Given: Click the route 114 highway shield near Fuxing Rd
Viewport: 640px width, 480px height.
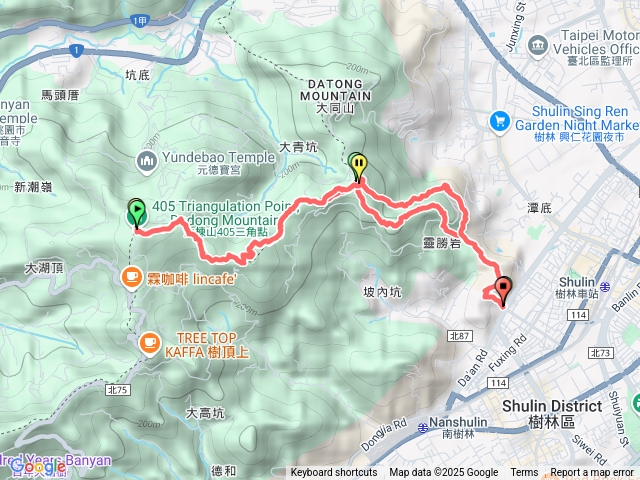Looking at the screenshot, I should click(498, 383).
